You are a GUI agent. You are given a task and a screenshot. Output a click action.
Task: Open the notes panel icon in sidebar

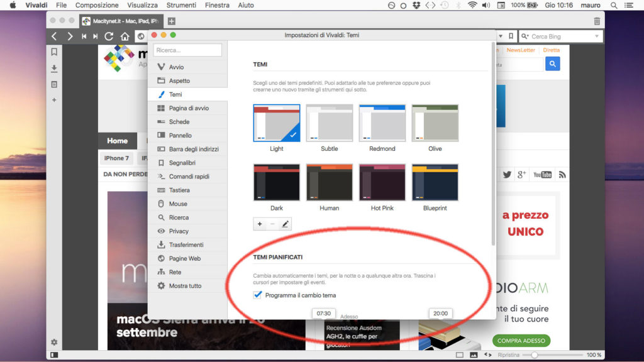click(54, 84)
